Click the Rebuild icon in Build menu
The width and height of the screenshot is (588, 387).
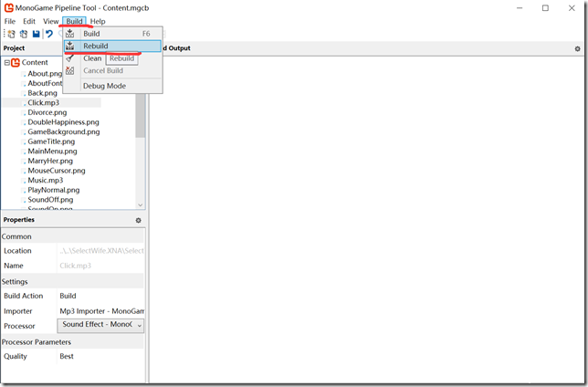click(70, 46)
